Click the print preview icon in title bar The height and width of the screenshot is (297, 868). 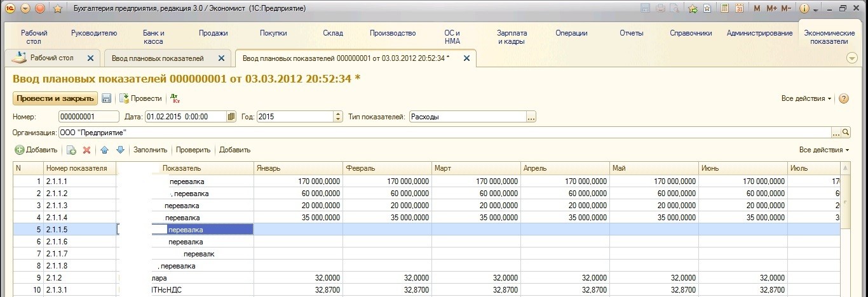(x=674, y=9)
